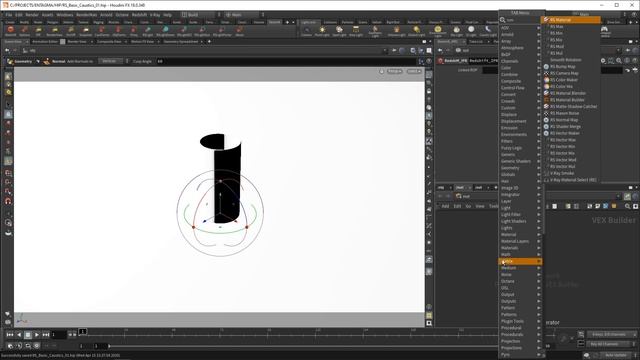Click the parameter pane search magnifier
640x360 pixels.
click(x=619, y=60)
